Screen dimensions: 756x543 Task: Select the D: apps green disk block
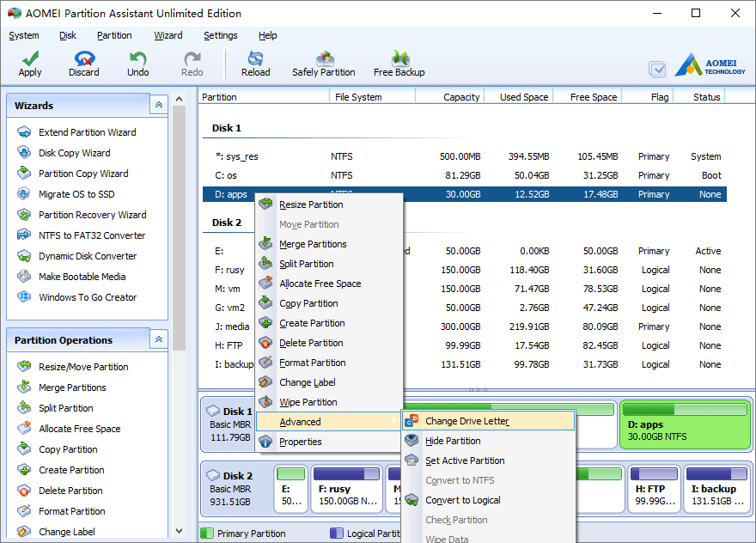pyautogui.click(x=686, y=424)
